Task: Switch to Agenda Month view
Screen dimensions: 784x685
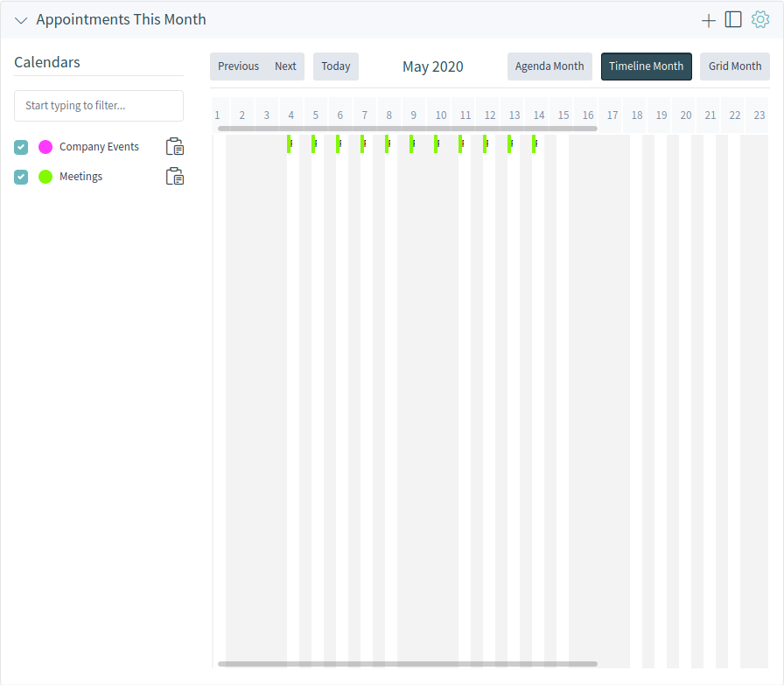Action: pyautogui.click(x=549, y=66)
